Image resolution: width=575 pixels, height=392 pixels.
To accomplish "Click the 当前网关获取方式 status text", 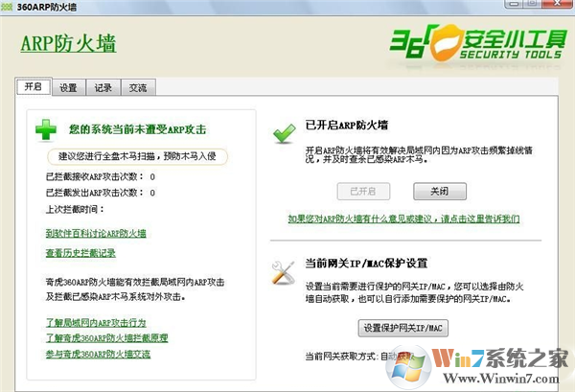I will click(x=359, y=357).
